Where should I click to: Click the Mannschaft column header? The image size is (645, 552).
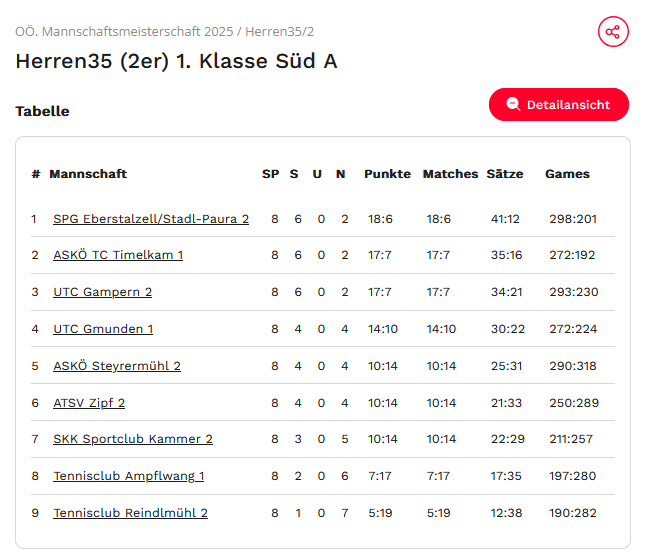[x=88, y=174]
